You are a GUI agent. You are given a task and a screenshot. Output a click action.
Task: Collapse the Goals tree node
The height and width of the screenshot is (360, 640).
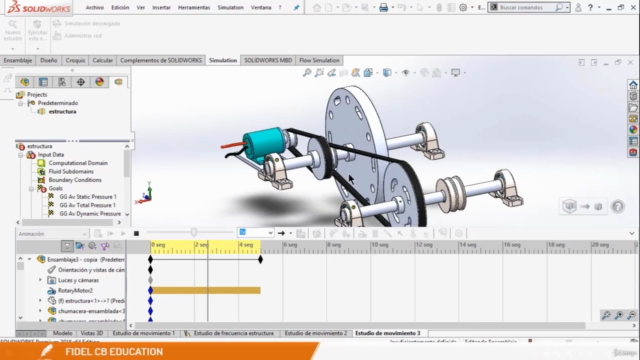coord(31,189)
